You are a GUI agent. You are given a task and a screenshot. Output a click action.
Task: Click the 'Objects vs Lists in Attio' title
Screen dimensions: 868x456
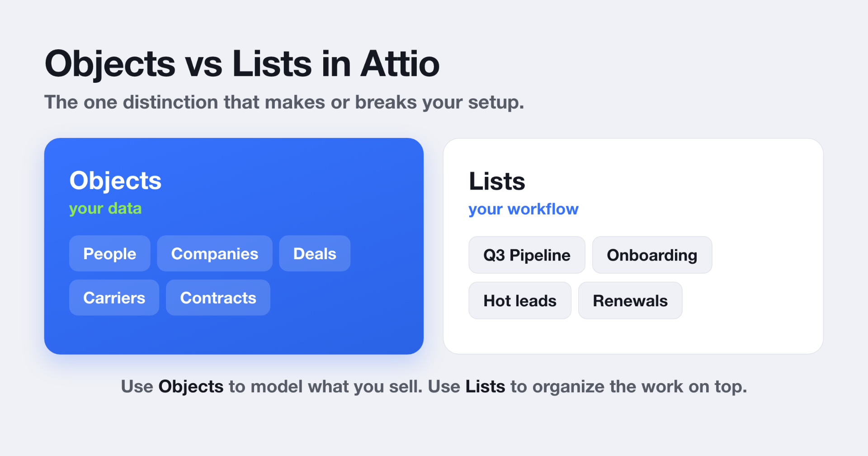tap(242, 64)
